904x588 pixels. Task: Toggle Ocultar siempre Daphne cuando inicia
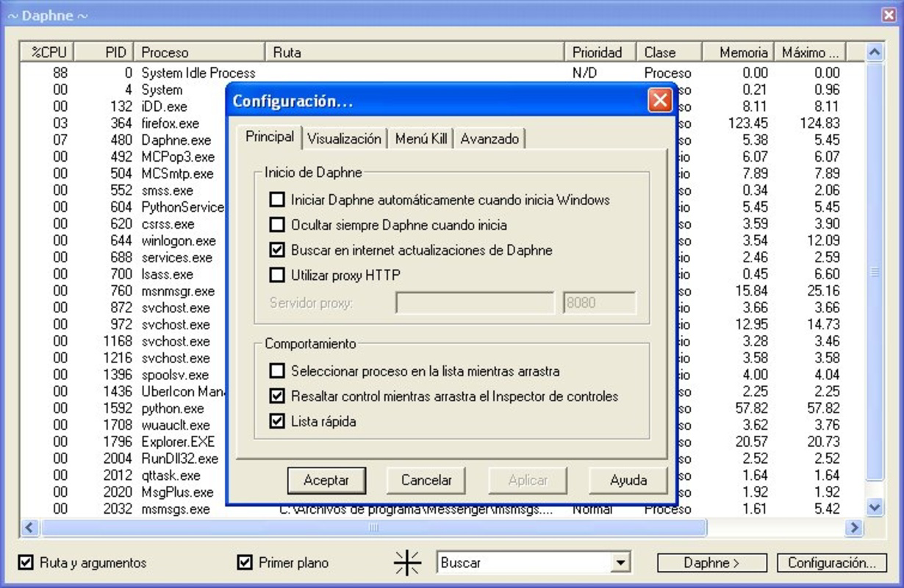(276, 225)
